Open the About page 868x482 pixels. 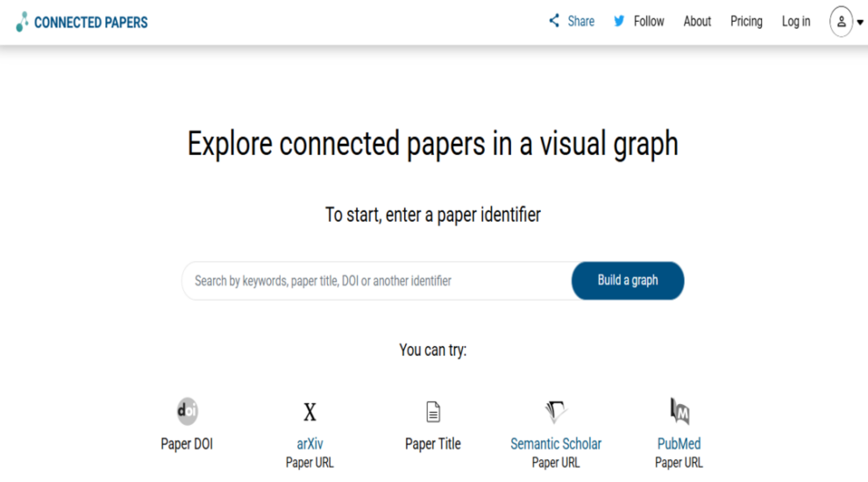697,22
